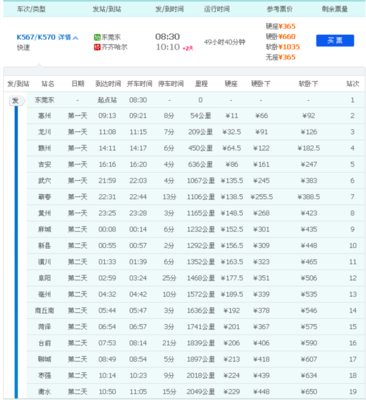Click the 23:25 arrival time cell

[x=107, y=213]
